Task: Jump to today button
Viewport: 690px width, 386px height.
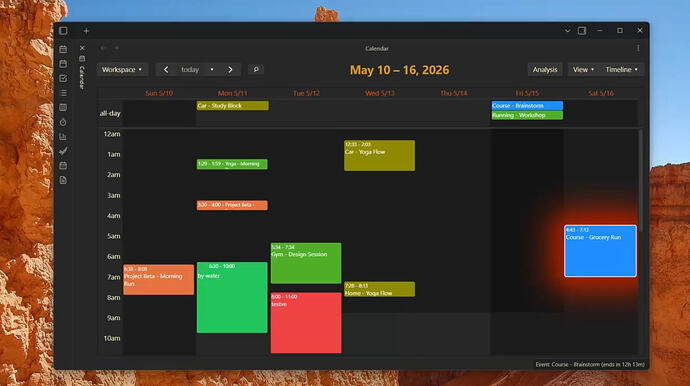Action: [190, 70]
